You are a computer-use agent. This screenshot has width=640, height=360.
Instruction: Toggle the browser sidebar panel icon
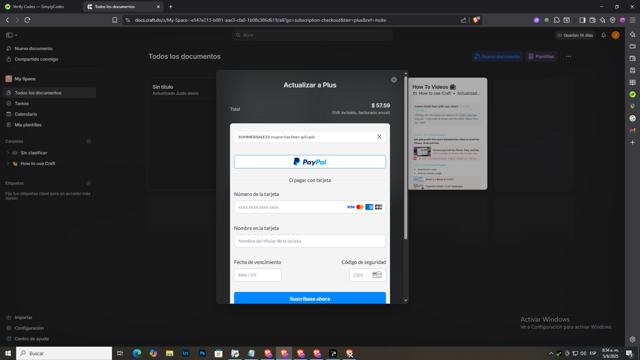[x=582, y=20]
